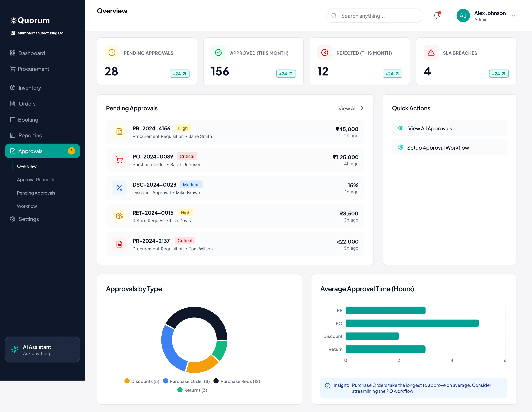Click the info icon in the Insight box

click(328, 386)
